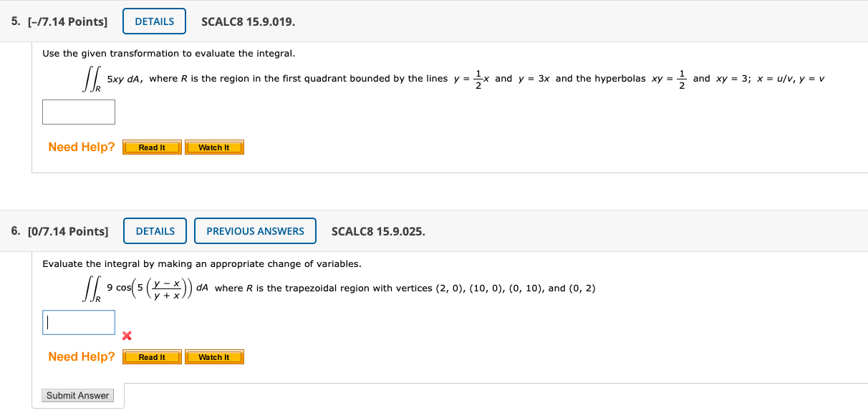Click the Need Help? label on problem 5
Screen dimensions: 868x413
point(81,147)
